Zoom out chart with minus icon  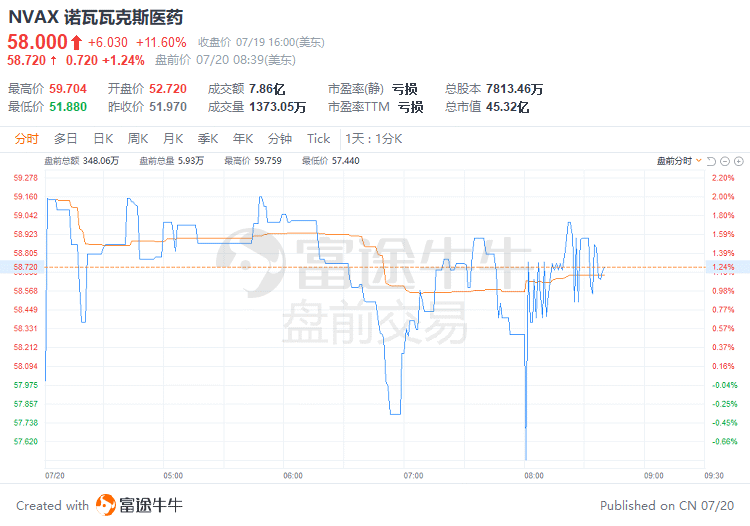point(725,161)
